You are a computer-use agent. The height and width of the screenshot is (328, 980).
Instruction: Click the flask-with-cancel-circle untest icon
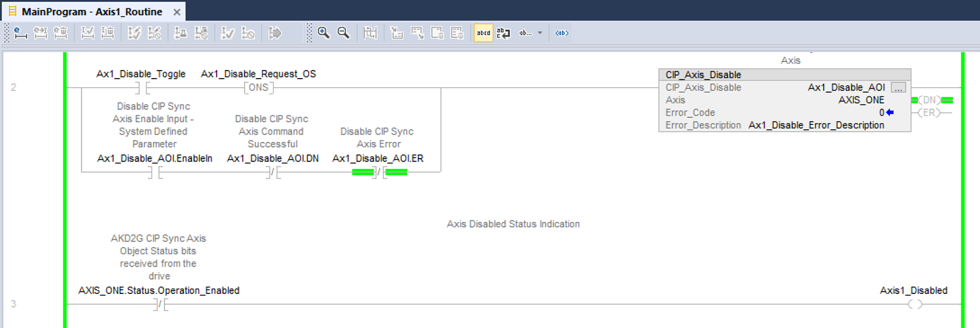[x=201, y=33]
